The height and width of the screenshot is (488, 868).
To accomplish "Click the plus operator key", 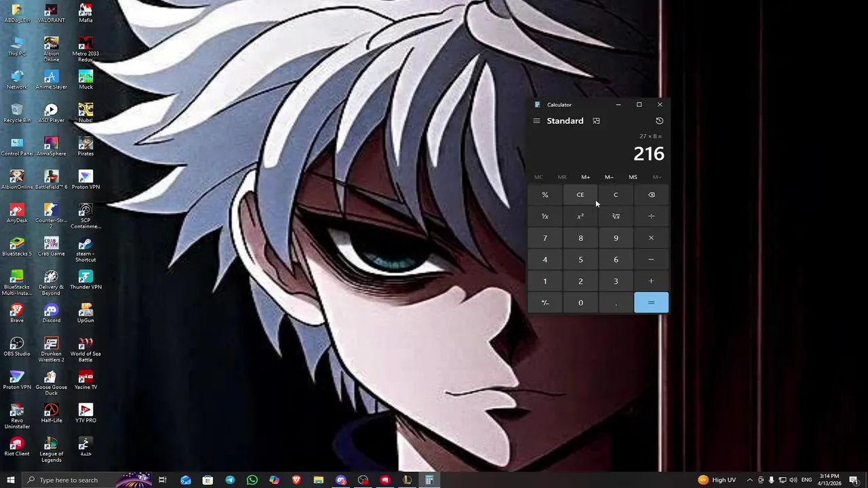I will point(651,281).
